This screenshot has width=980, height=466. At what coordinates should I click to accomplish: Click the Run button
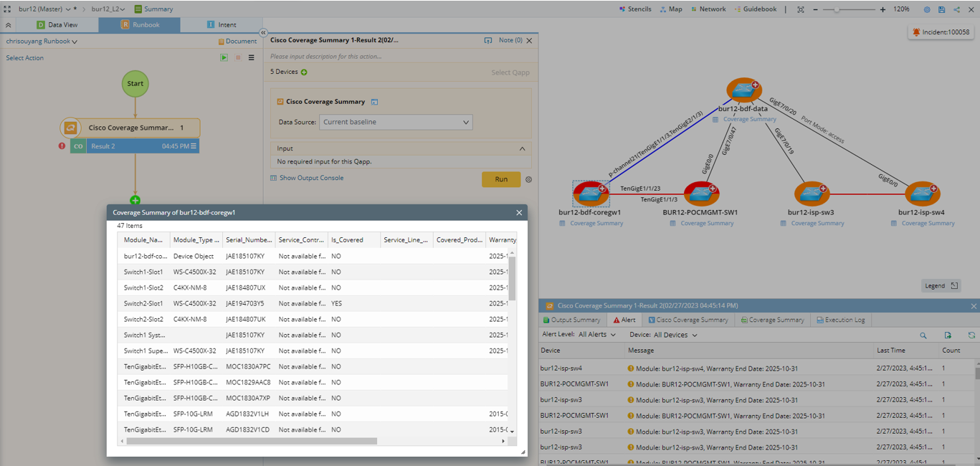tap(501, 179)
